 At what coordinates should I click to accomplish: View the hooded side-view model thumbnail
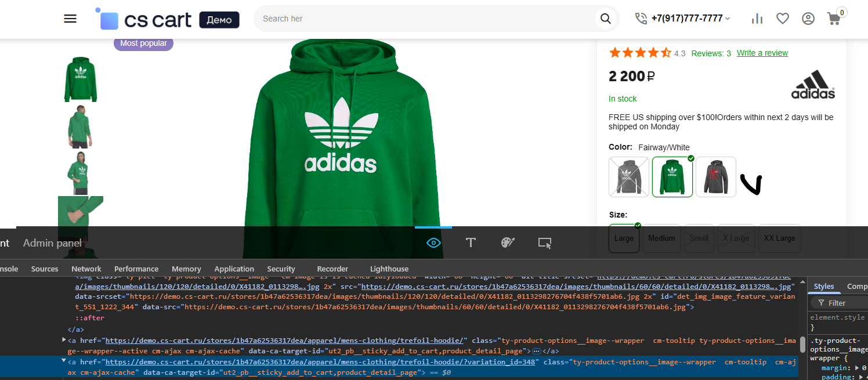(x=81, y=172)
